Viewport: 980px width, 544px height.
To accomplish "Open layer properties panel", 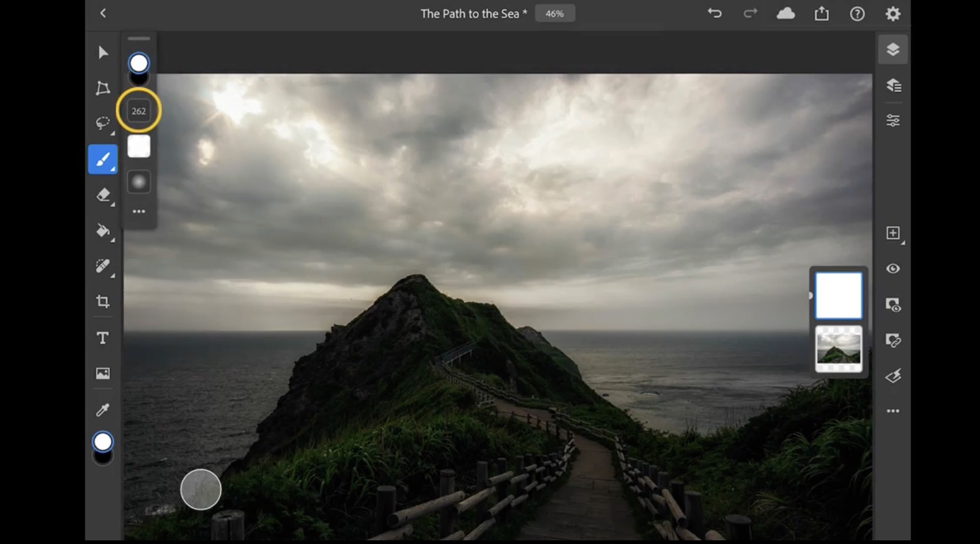I will [893, 120].
